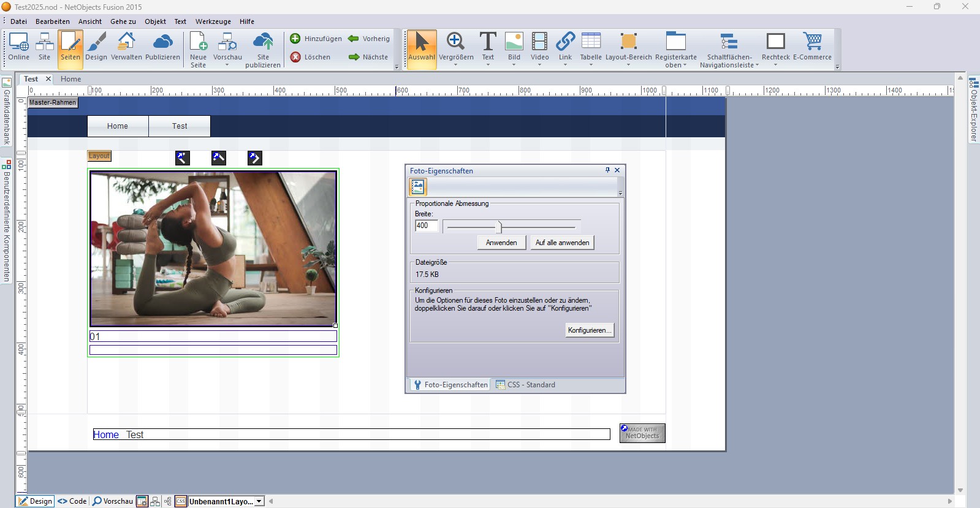This screenshot has width=980, height=508.
Task: Click the Konfigurieren... button
Action: 589,330
